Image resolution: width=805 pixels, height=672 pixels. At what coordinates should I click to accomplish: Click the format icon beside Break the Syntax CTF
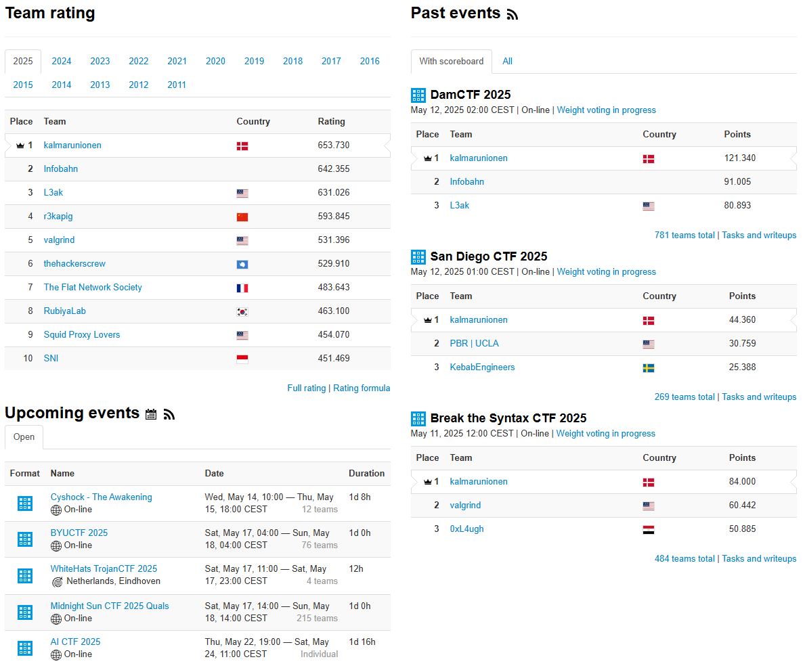pyautogui.click(x=418, y=419)
